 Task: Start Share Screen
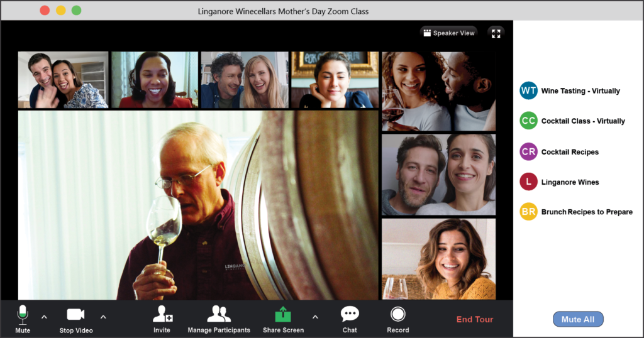click(x=283, y=319)
